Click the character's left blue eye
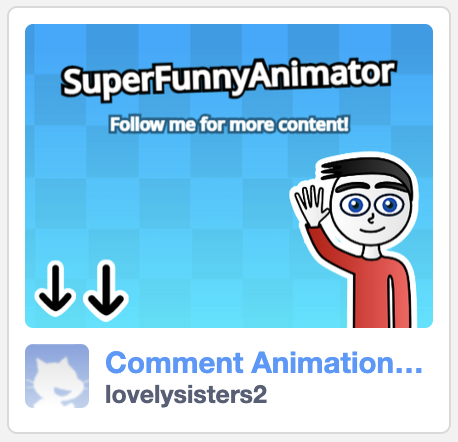Viewport: 458px width, 442px height. point(355,205)
